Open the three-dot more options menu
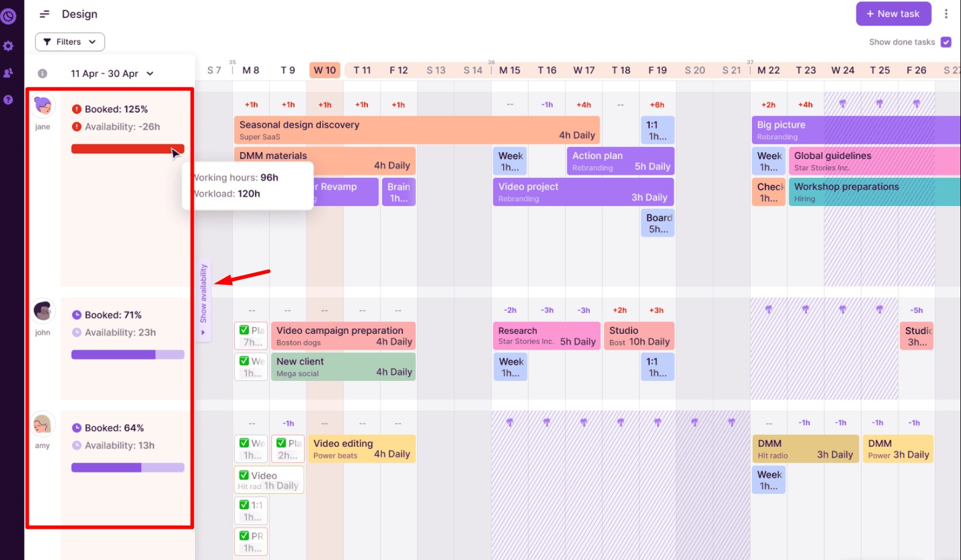 click(946, 14)
